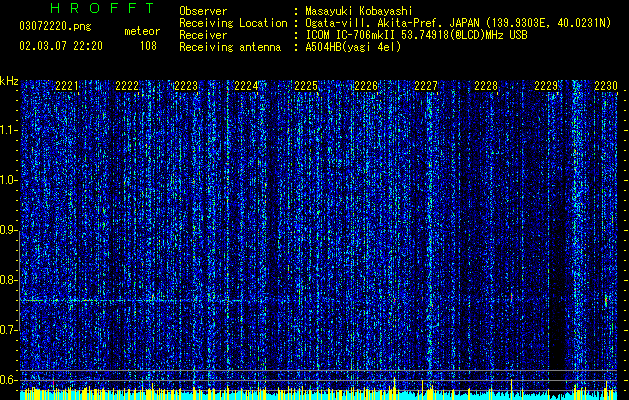Click the 0.7 frequency axis label
Image resolution: width=629 pixels, height=400 pixels.
coord(9,330)
